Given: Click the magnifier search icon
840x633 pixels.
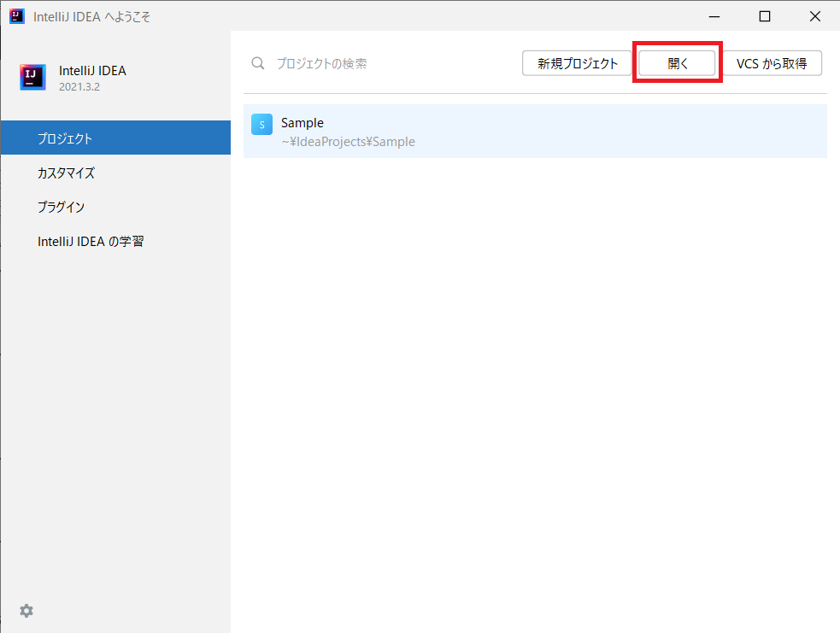Looking at the screenshot, I should (x=258, y=63).
